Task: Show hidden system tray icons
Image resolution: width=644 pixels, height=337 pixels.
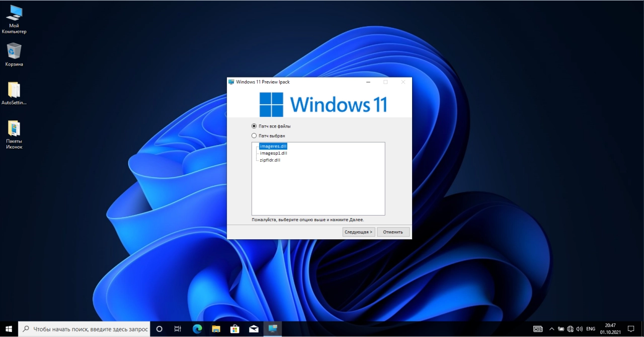Action: click(551, 329)
